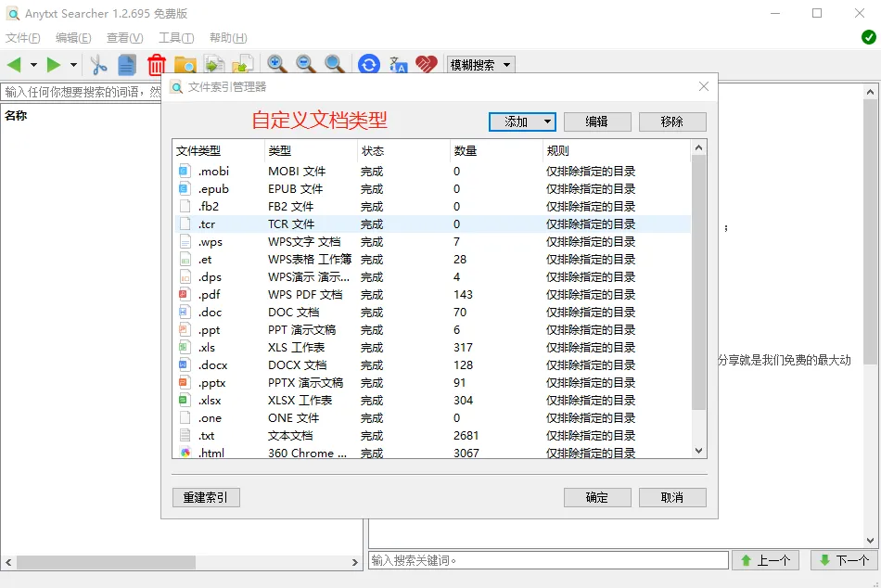Open the 帮助(H) menu
The image size is (881, 588).
(228, 38)
